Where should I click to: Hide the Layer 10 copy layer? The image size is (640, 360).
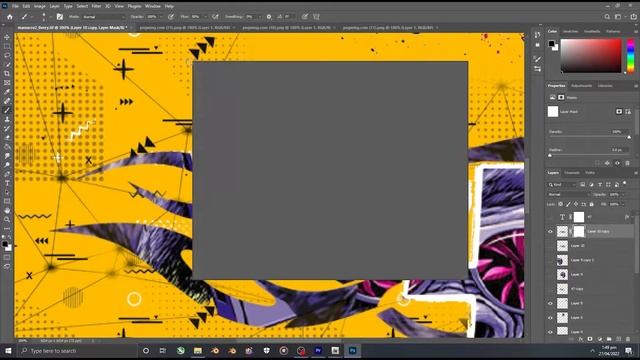[550, 231]
